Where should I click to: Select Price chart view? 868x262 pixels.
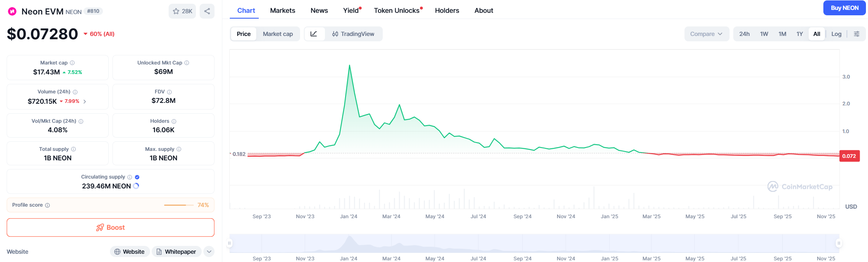243,34
